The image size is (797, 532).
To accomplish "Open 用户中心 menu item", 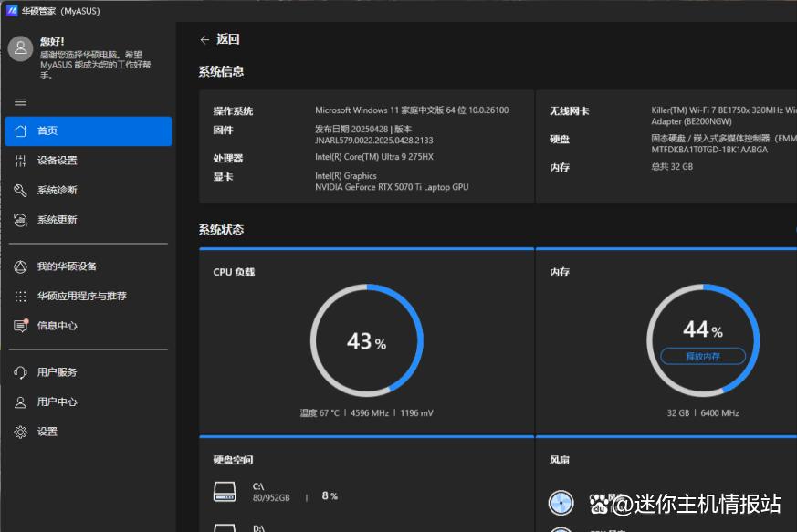I will (x=89, y=402).
